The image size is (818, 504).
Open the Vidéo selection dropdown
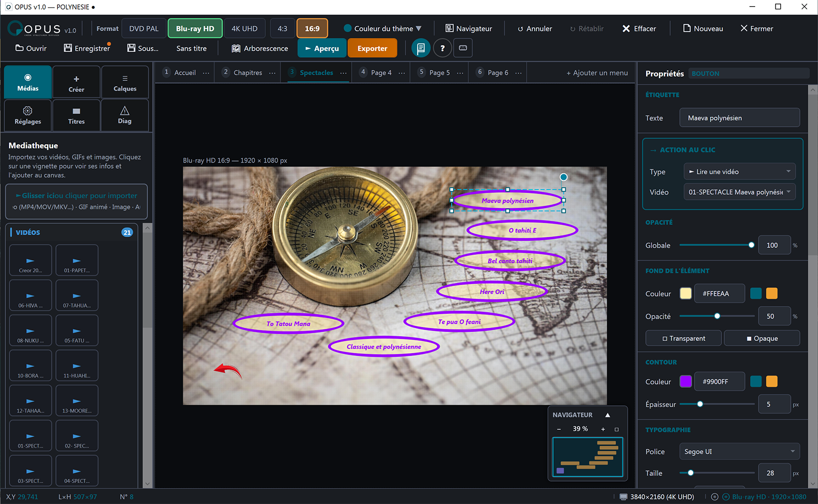739,192
